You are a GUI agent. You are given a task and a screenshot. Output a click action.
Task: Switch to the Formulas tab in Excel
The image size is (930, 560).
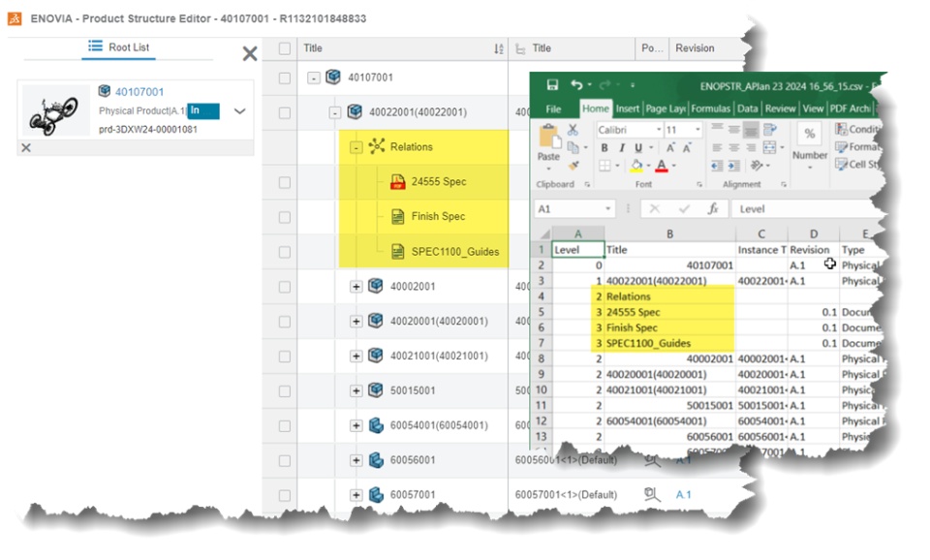710,109
